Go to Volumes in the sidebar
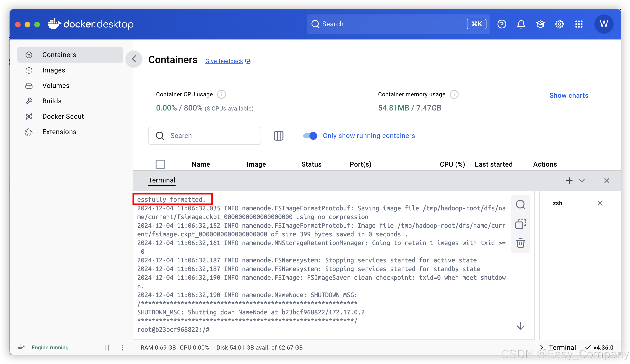 point(70,85)
